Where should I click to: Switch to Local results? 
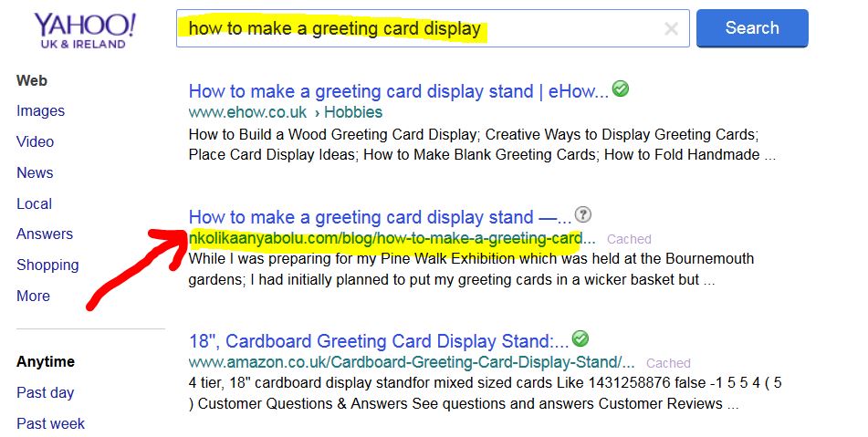pos(35,203)
